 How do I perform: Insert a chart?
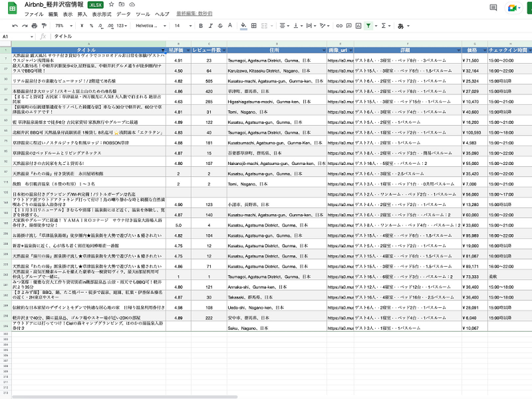tap(358, 26)
